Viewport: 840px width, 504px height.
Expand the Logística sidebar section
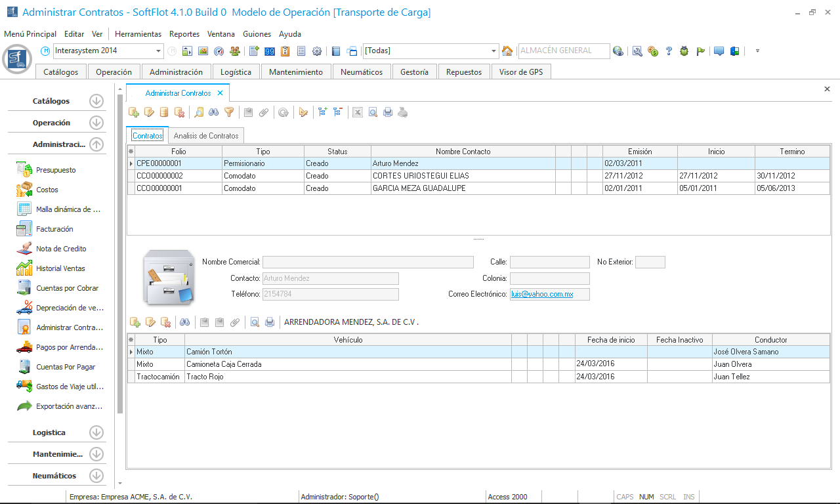[96, 432]
